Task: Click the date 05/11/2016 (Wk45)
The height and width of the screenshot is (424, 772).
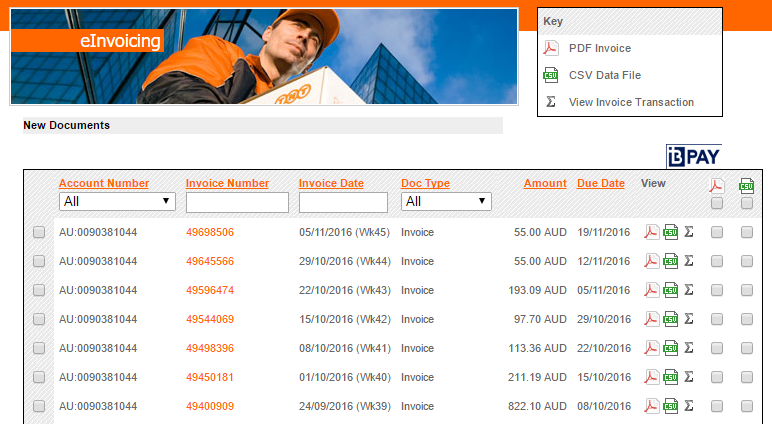Action: pos(344,232)
